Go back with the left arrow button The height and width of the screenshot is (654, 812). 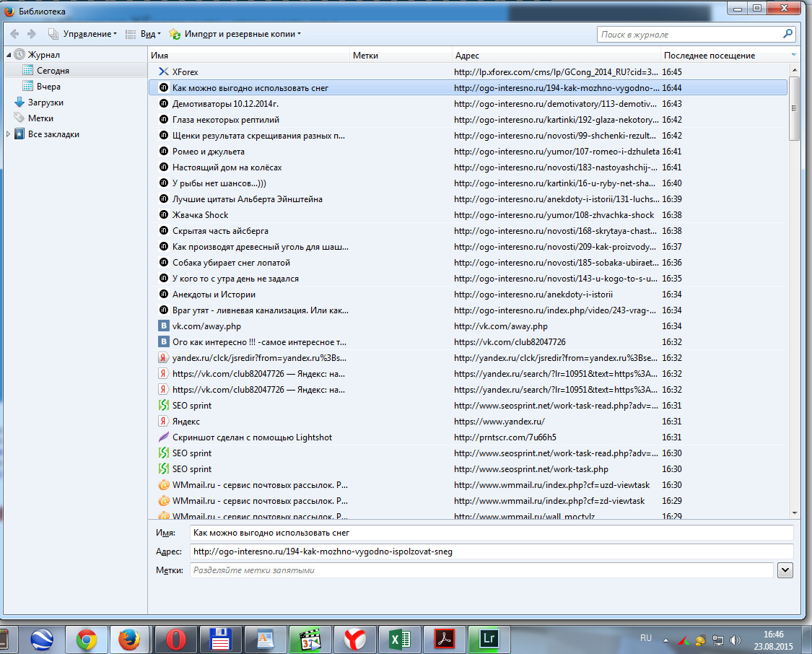coord(14,34)
